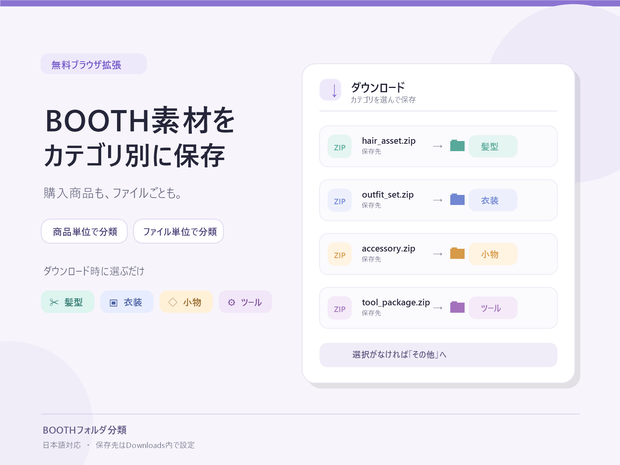
Task: Click the 選択がなければ「その他」へ bar
Action: tap(438, 355)
